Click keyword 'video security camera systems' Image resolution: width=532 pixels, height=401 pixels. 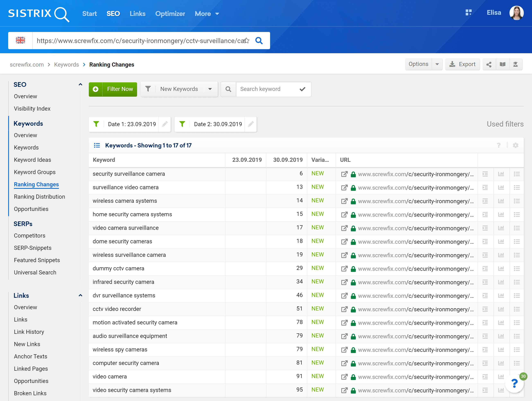point(132,390)
